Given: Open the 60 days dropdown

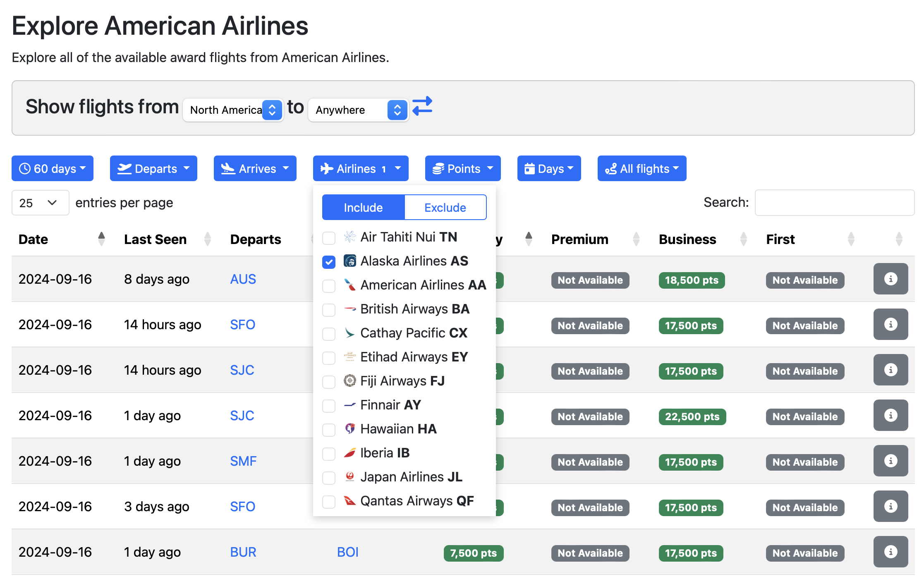Looking at the screenshot, I should pos(53,168).
